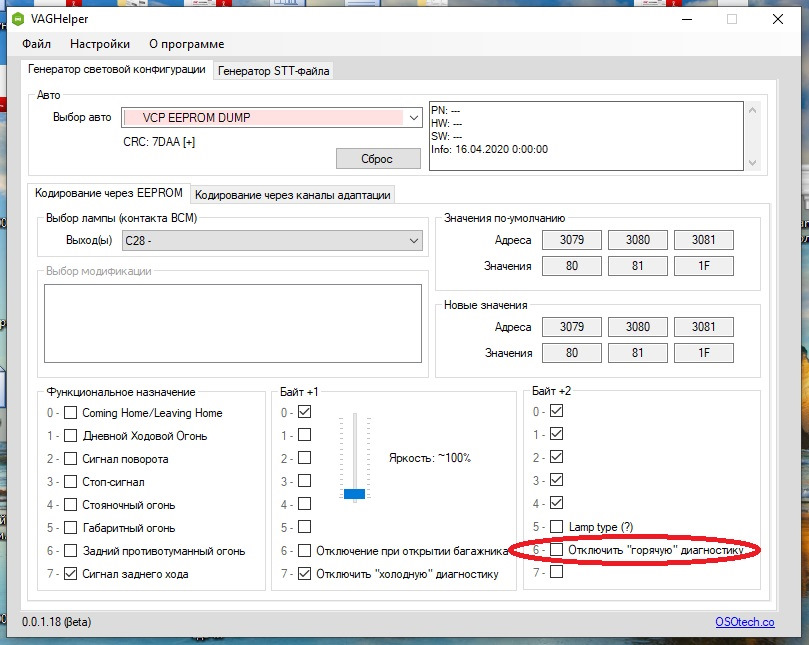The width and height of the screenshot is (809, 645).
Task: Click new value field 81
Action: pyautogui.click(x=638, y=353)
